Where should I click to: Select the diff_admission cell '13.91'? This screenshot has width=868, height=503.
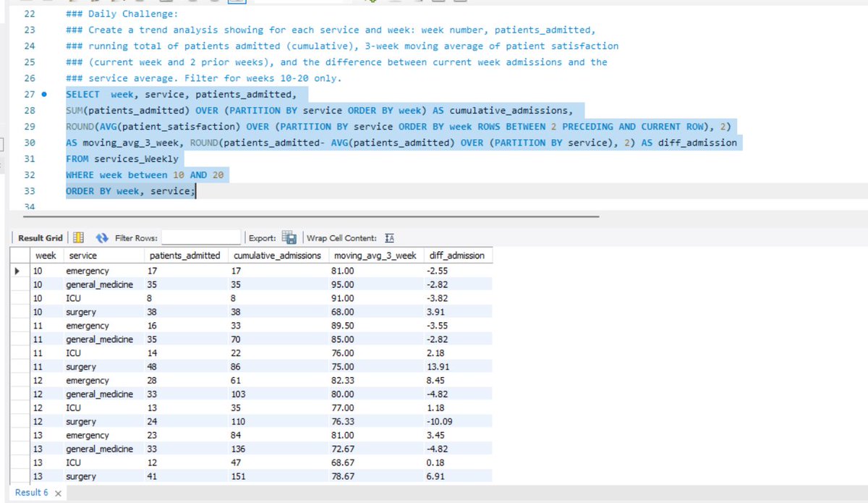456,367
